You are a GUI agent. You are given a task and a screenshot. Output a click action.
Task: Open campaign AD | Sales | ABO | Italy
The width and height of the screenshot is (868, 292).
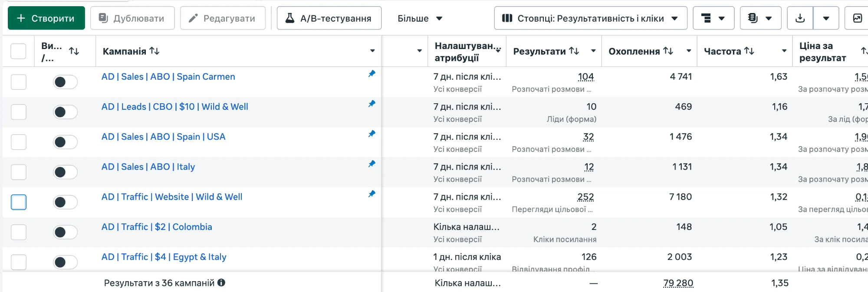point(148,167)
